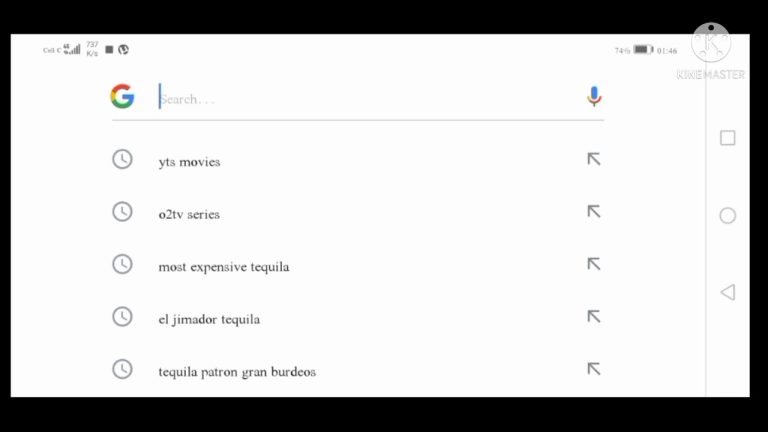Tap the Google logo icon
This screenshot has width=768, height=432.
pos(122,97)
